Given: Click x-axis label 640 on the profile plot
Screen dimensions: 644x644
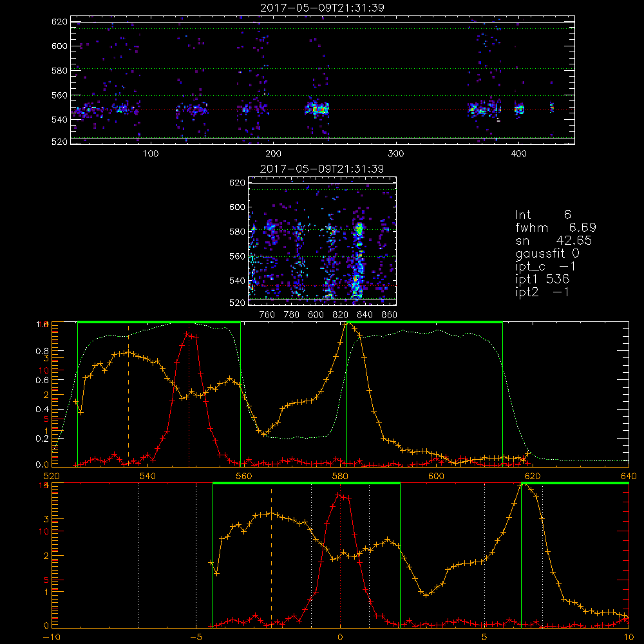Looking at the screenshot, I should click(629, 476).
